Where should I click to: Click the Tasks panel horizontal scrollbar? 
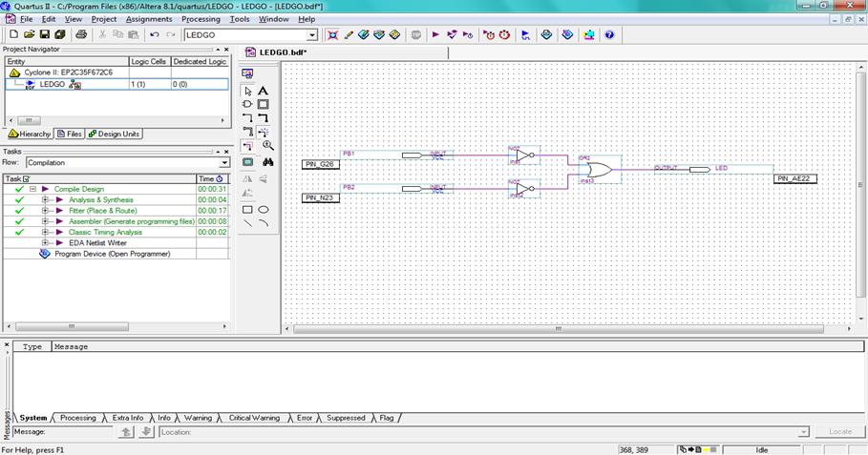72,326
